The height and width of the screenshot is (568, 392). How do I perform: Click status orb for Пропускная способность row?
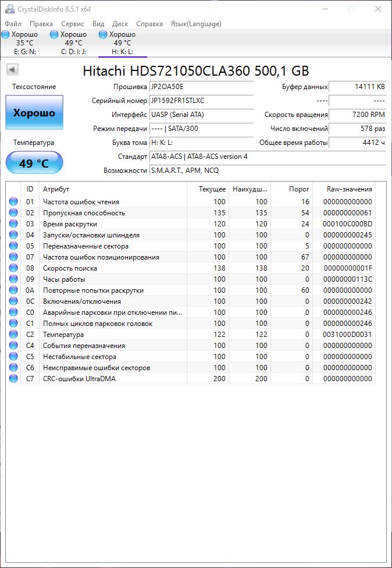13,212
